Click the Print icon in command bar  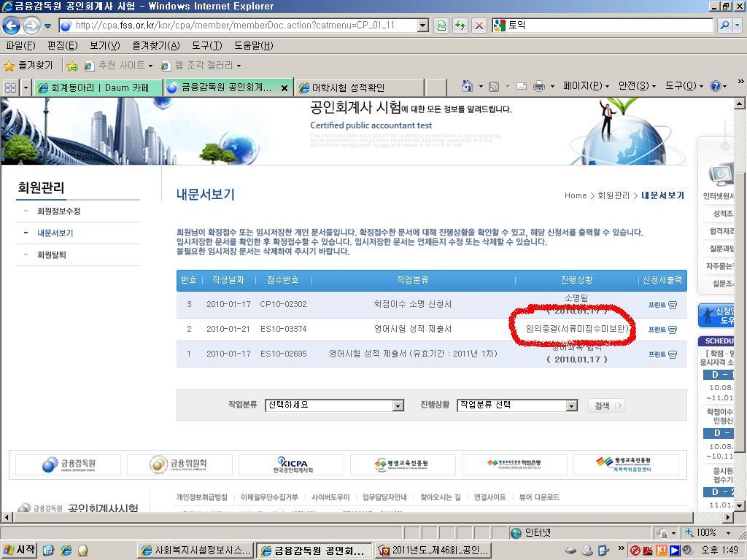click(539, 86)
